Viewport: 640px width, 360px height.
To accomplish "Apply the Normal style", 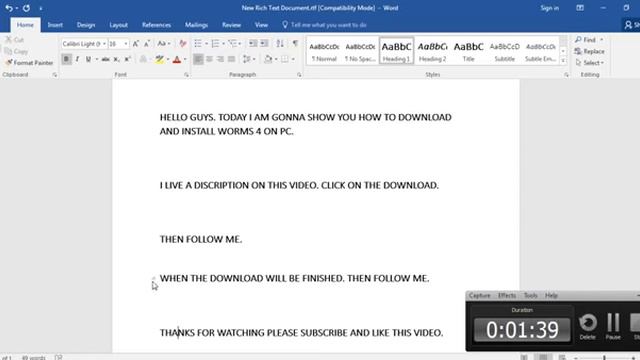I will (324, 51).
